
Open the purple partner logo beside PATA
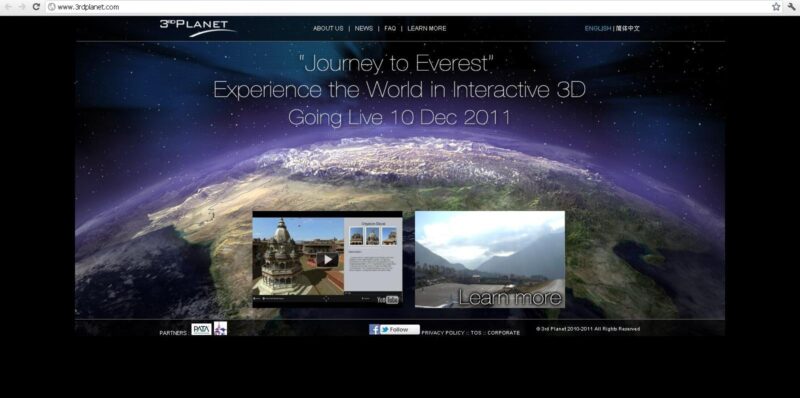click(x=220, y=328)
